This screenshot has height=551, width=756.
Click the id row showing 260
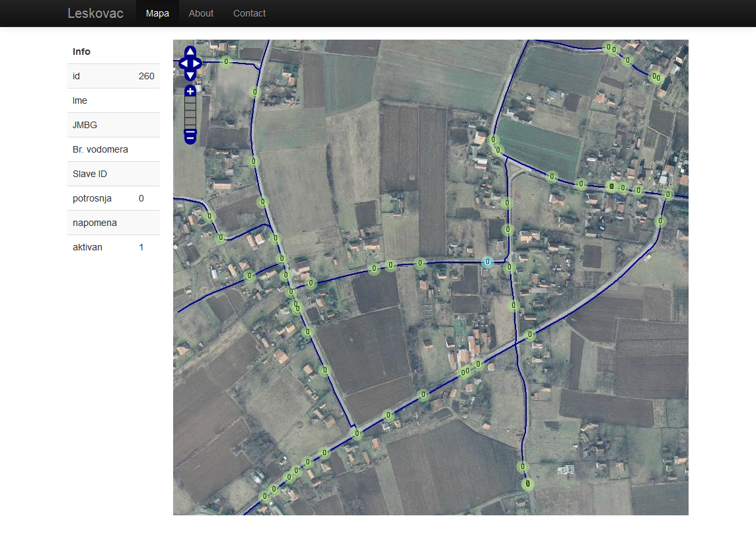[114, 76]
